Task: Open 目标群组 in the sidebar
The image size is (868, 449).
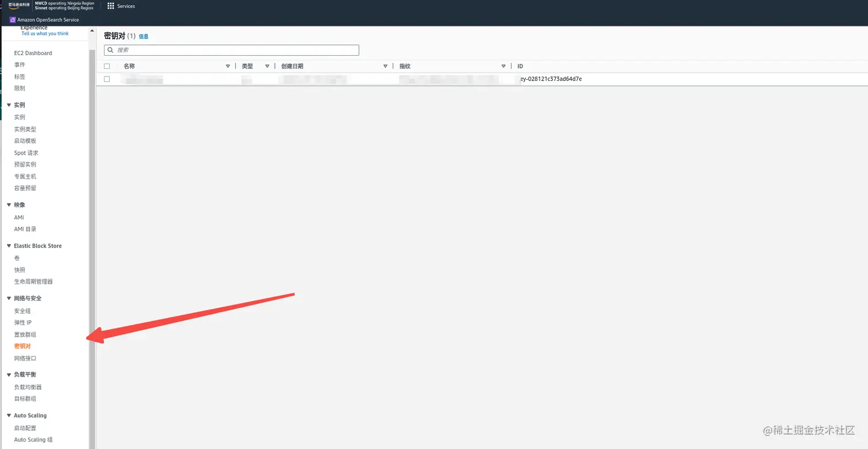Action: [25, 398]
